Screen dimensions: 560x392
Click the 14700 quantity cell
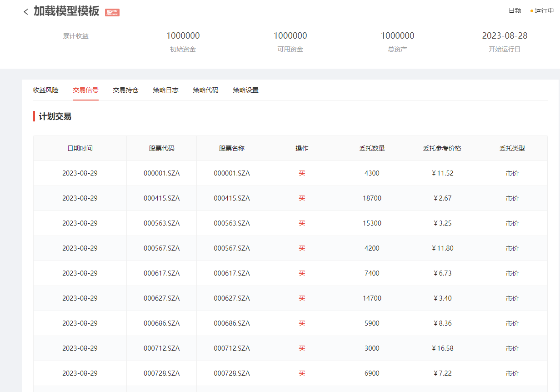point(372,298)
